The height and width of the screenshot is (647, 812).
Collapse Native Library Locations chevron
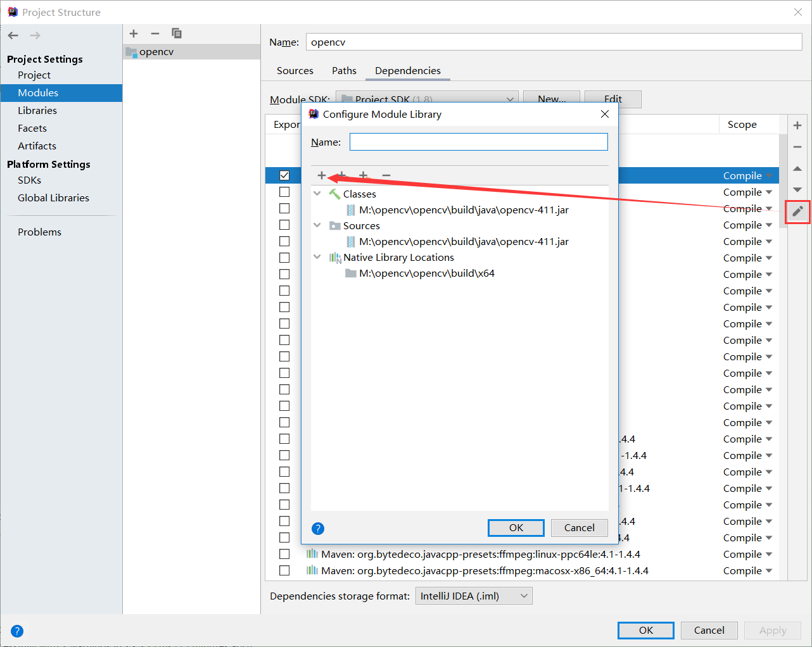pos(317,257)
